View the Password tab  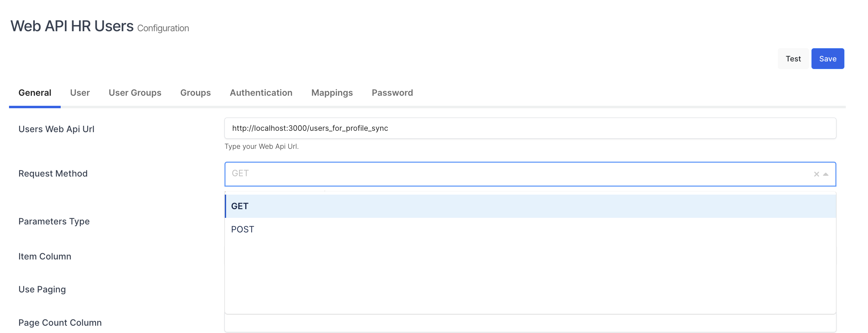click(392, 93)
